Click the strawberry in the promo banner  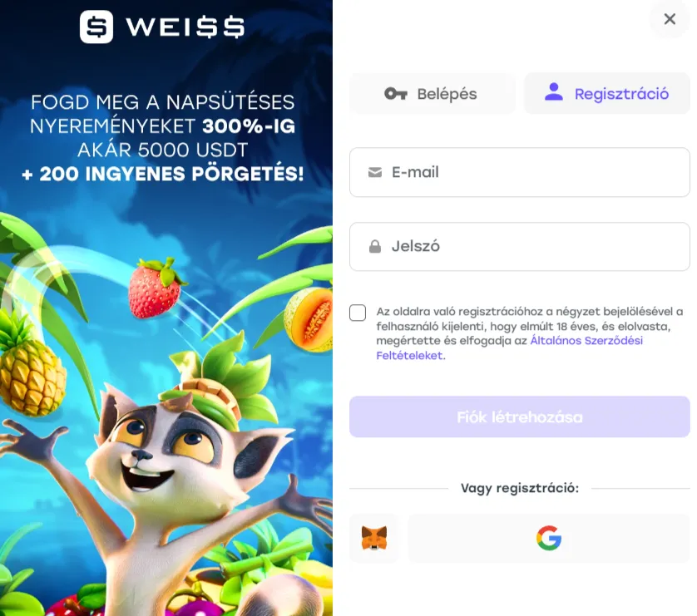tap(156, 288)
